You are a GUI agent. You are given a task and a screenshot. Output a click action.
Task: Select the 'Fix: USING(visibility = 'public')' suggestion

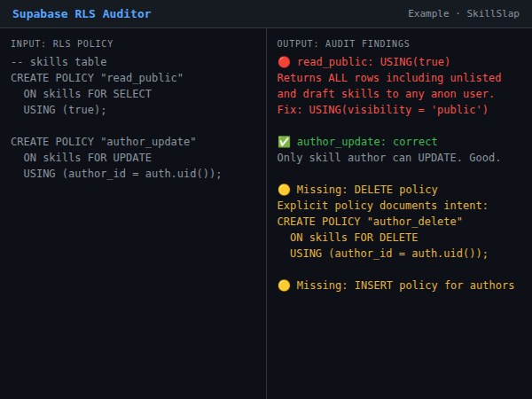coord(382,110)
